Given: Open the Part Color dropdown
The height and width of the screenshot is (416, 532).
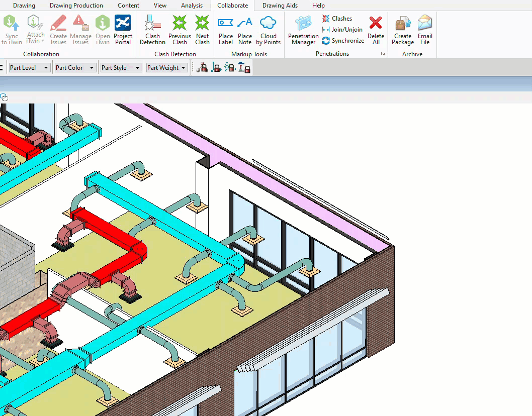Looking at the screenshot, I should [75, 68].
